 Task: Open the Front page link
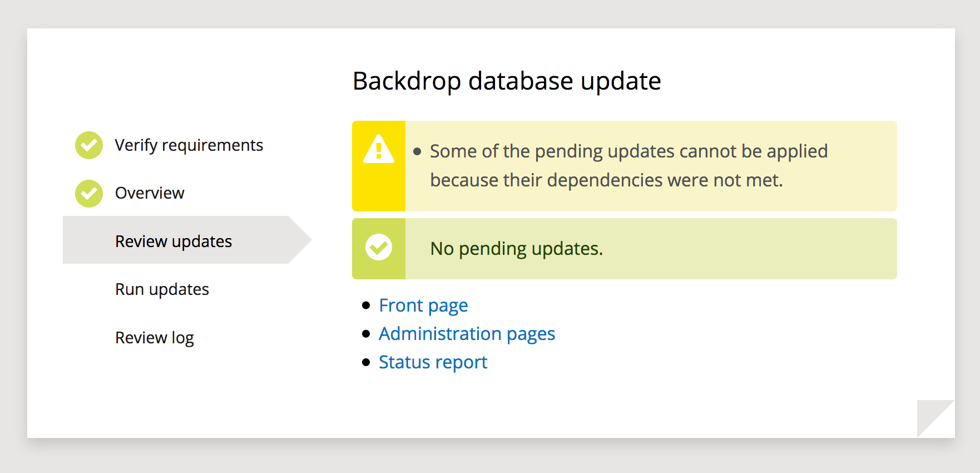point(423,306)
